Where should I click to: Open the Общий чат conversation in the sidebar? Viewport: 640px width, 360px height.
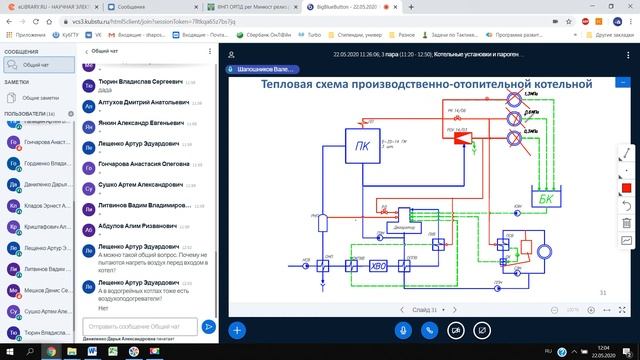39,65
